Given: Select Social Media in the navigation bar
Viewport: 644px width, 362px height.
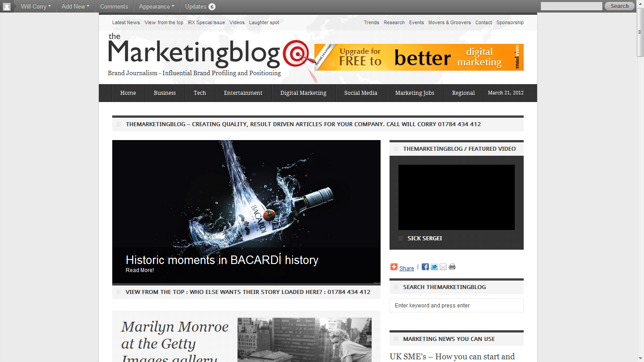Looking at the screenshot, I should pyautogui.click(x=360, y=93).
